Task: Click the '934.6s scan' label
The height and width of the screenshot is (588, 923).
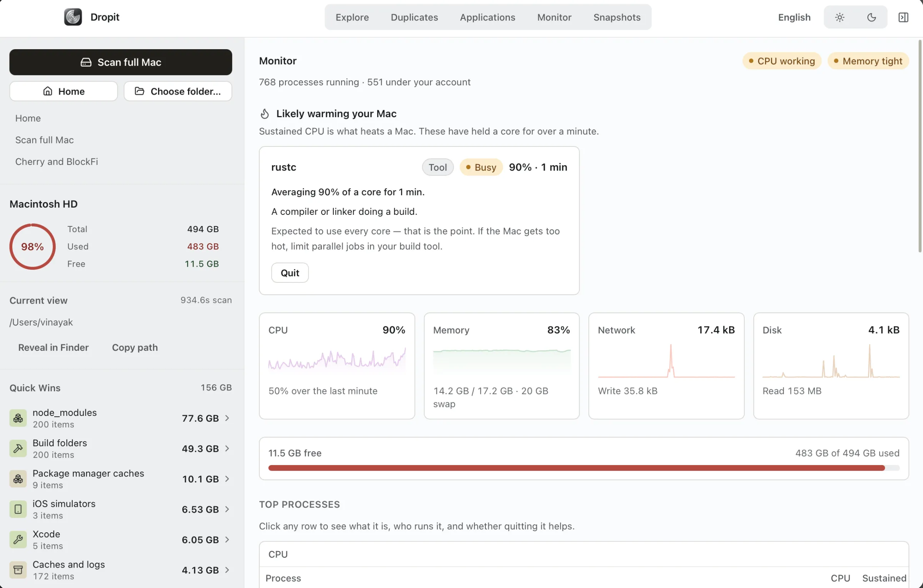Action: [x=206, y=300]
